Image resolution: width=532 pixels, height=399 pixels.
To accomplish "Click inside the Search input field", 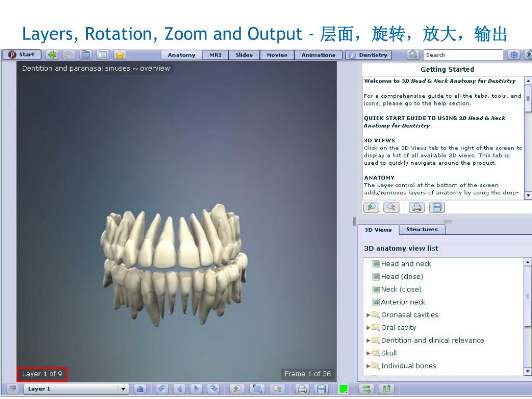I will point(462,55).
